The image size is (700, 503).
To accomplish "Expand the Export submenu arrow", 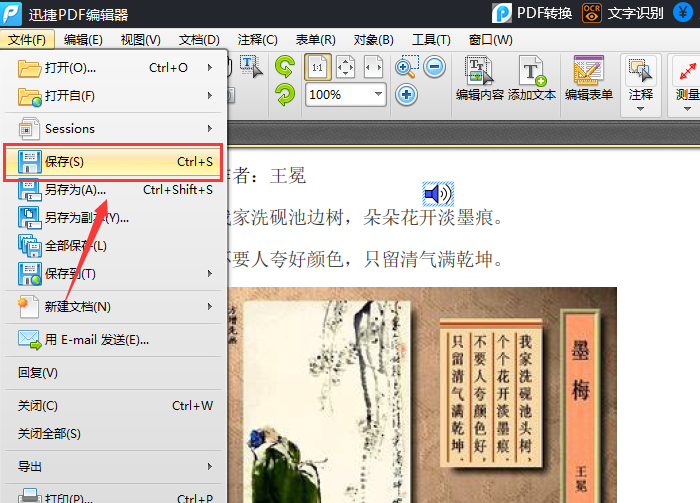I will 209,466.
